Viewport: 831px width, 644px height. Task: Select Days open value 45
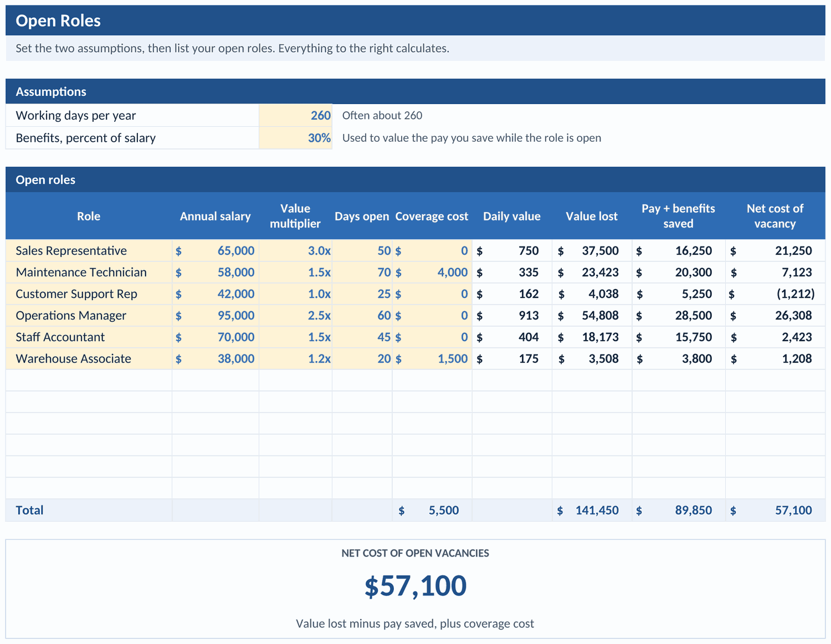click(x=362, y=337)
